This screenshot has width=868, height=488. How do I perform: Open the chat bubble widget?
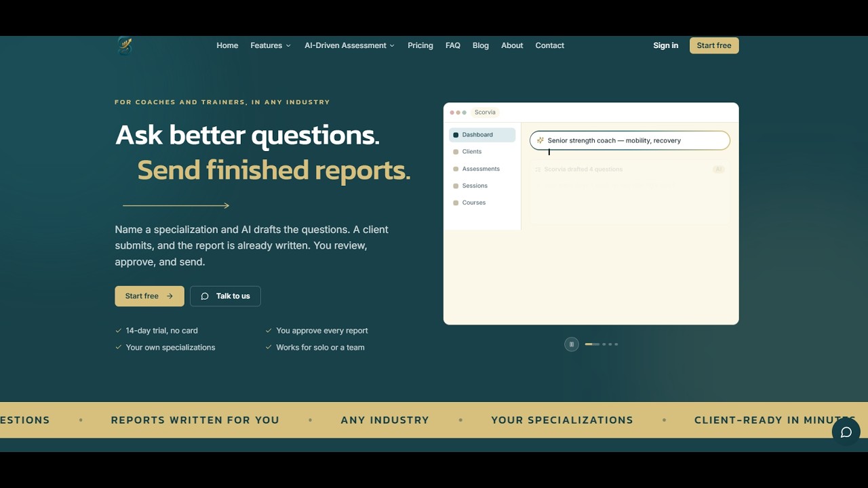846,432
